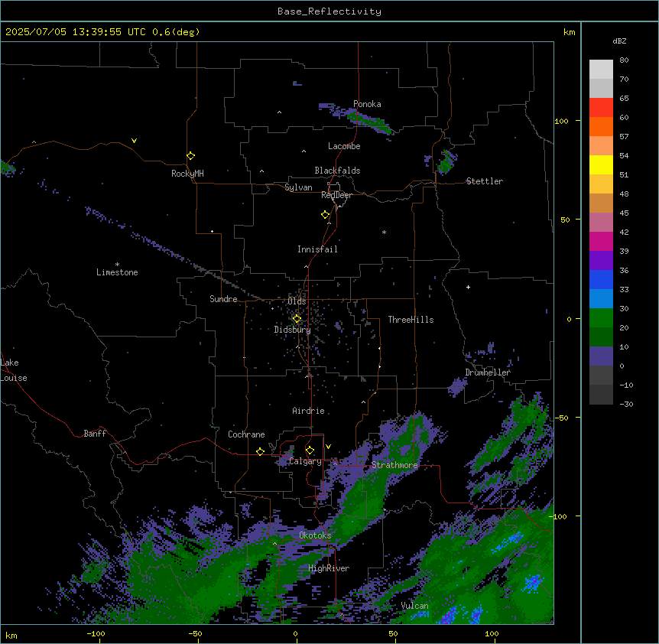This screenshot has height=644, width=659.
Task: Click the km unit label at bottom left
Action: coord(11,636)
